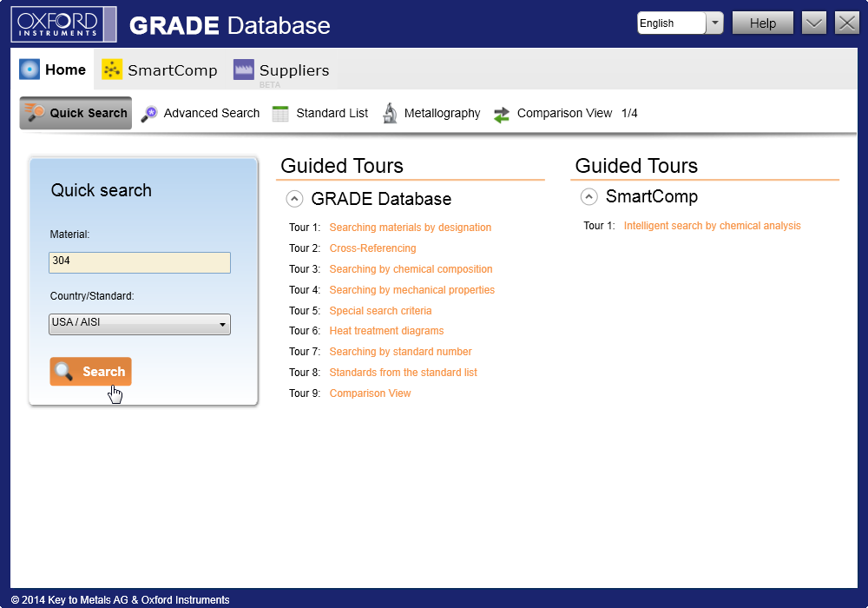
Task: Click the Help button
Action: (763, 23)
